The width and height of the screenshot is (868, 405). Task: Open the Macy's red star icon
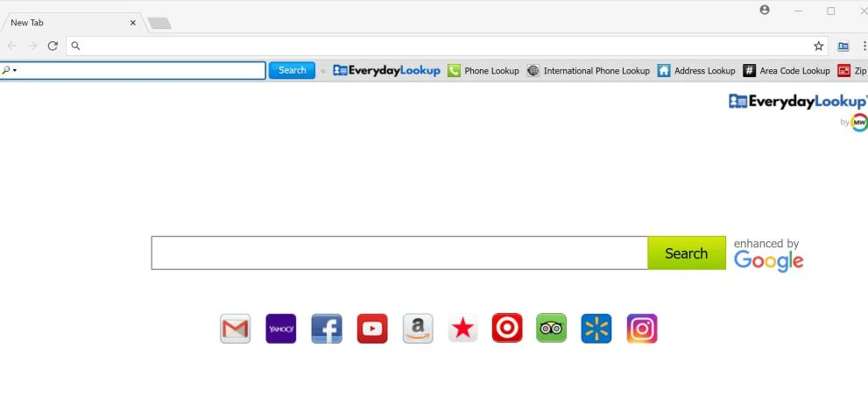coord(462,329)
